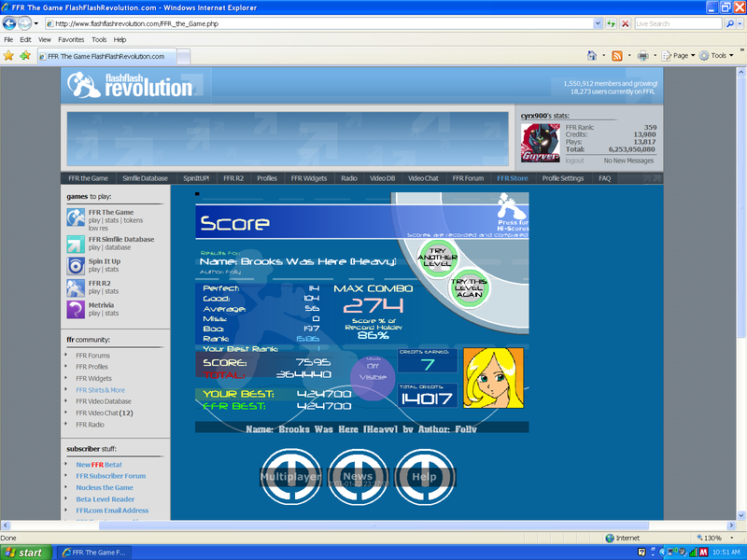Click the Windows Start button
The image size is (747, 560).
tap(23, 553)
